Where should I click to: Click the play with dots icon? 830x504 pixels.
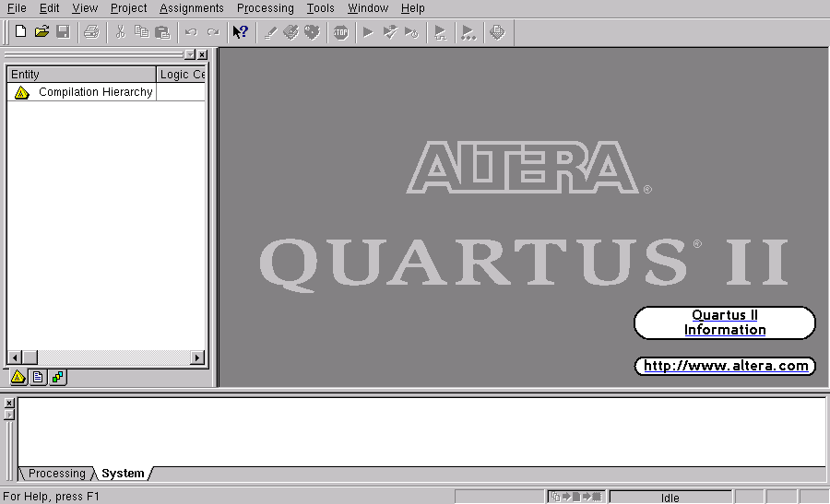[x=468, y=33]
